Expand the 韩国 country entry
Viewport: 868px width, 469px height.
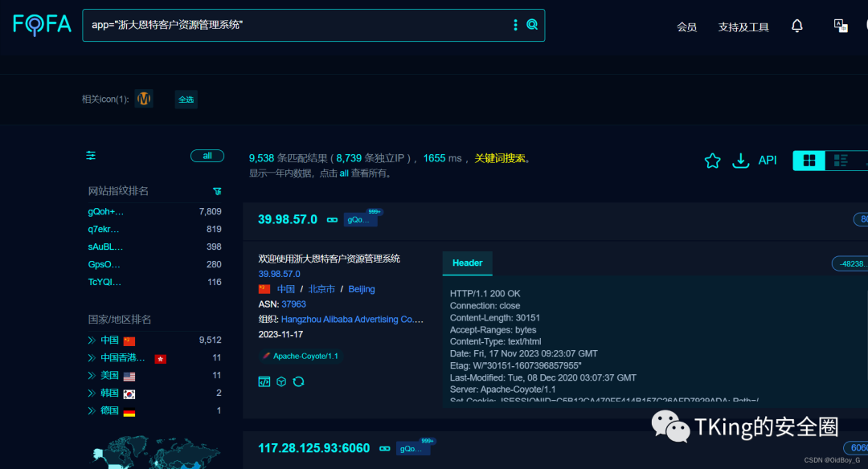point(92,394)
